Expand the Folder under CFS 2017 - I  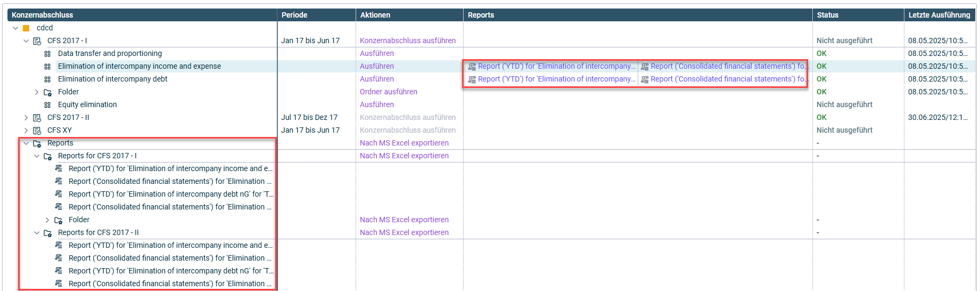pos(37,92)
